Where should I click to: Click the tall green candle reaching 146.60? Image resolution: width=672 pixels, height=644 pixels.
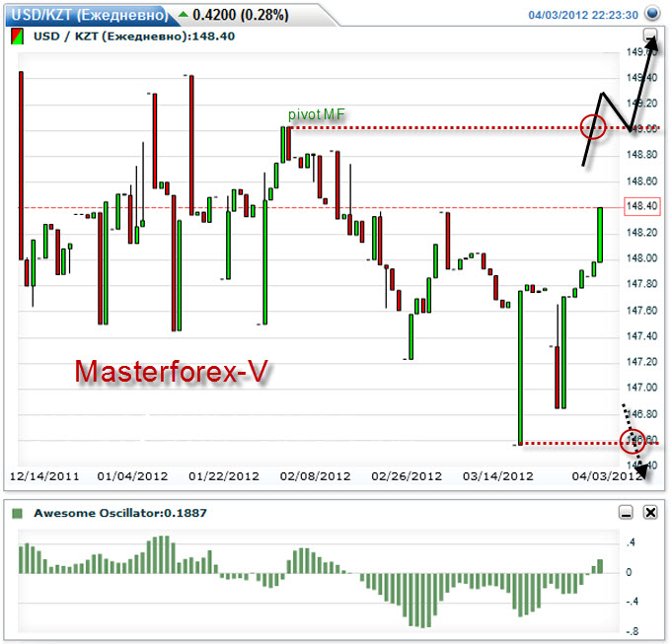coord(520,368)
